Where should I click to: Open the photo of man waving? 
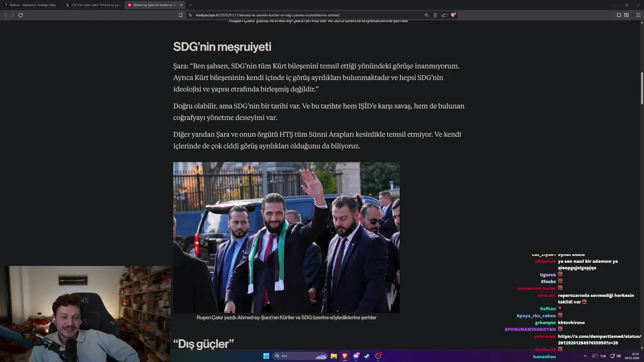[286, 237]
